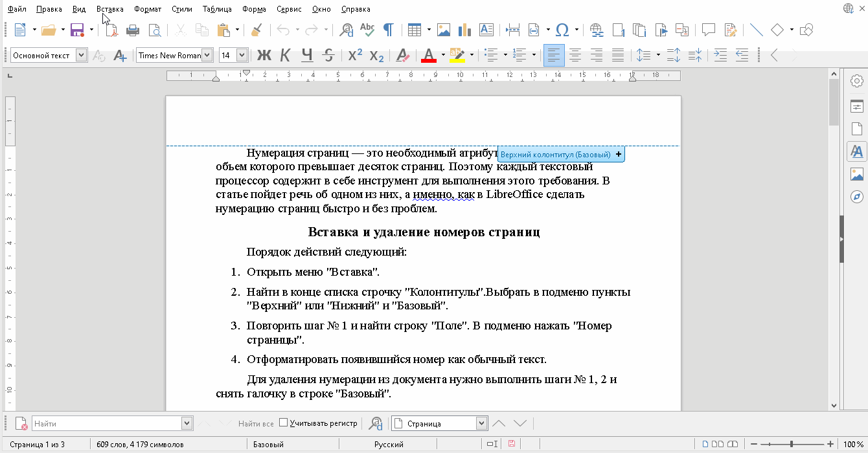Open the sidebar Navigator compass icon
868x453 pixels.
[857, 197]
